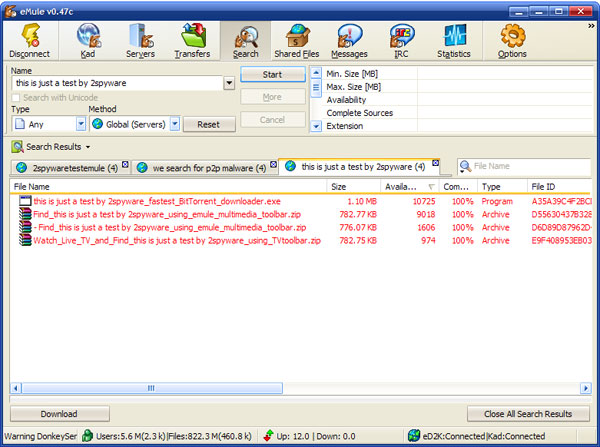The height and width of the screenshot is (447, 600).
Task: Close the 2spywaretestemule search tab
Action: pyautogui.click(x=125, y=164)
